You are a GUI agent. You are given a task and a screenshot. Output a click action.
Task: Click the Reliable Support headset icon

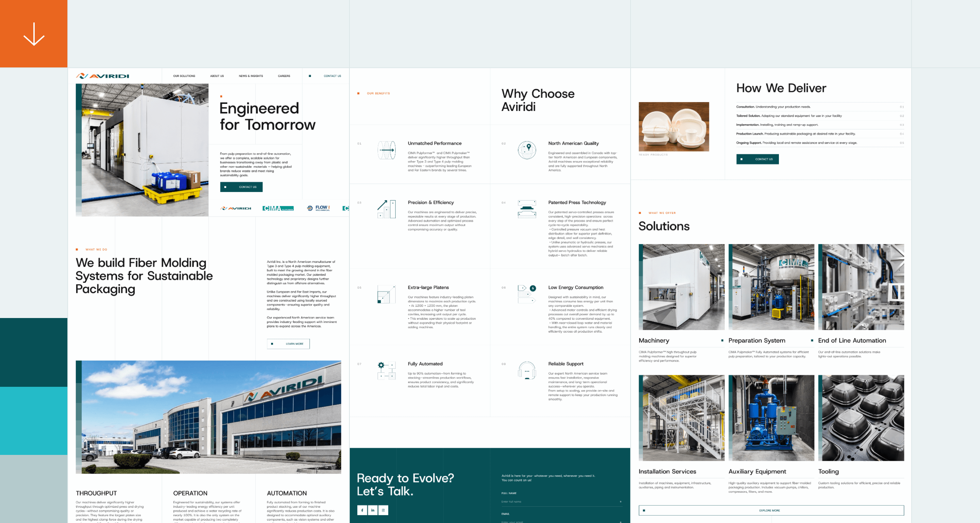tap(527, 370)
